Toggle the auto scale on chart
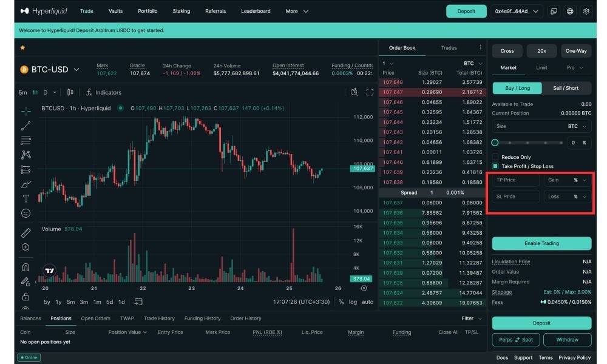Viewport: 607px width, 364px height. (x=367, y=302)
